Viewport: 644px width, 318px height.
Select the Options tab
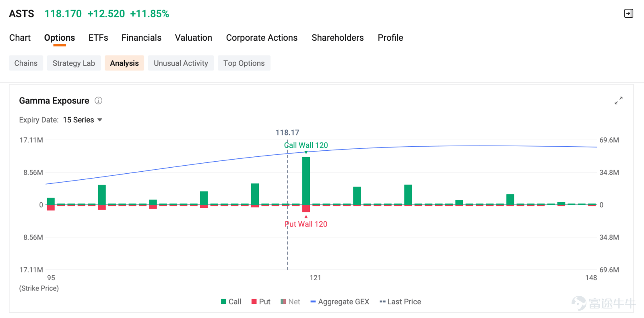(60, 37)
